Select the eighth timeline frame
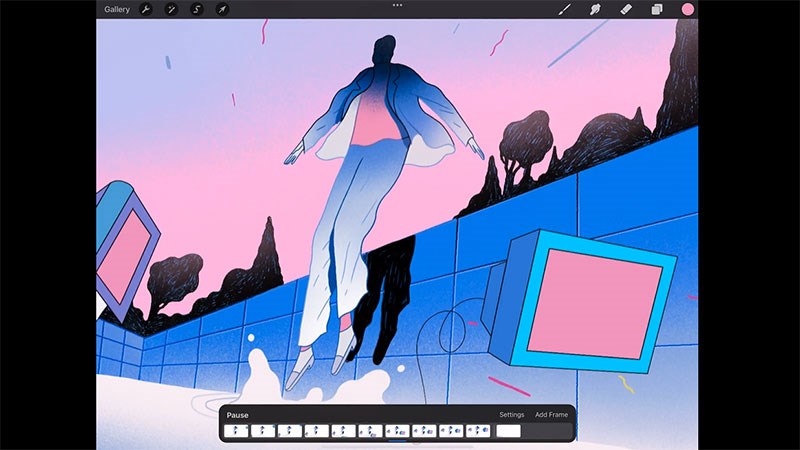Image resolution: width=800 pixels, height=450 pixels. pos(424,431)
